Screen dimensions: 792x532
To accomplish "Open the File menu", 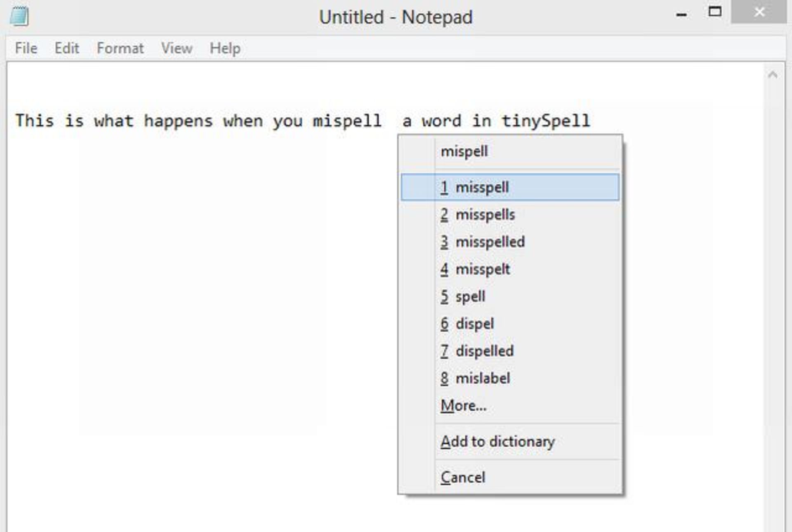I will tap(26, 48).
